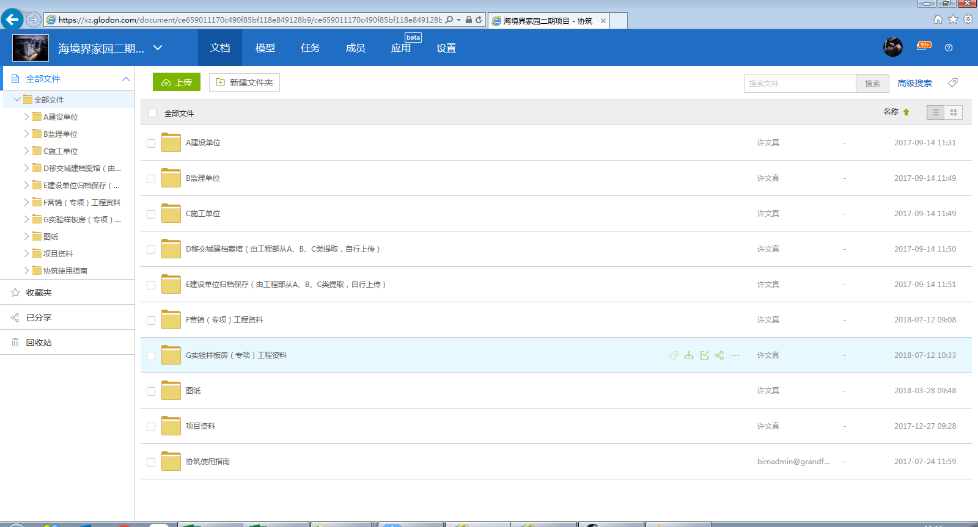The width and height of the screenshot is (978, 527).
Task: Expand the C施工单位 node in tree
Action: [26, 151]
